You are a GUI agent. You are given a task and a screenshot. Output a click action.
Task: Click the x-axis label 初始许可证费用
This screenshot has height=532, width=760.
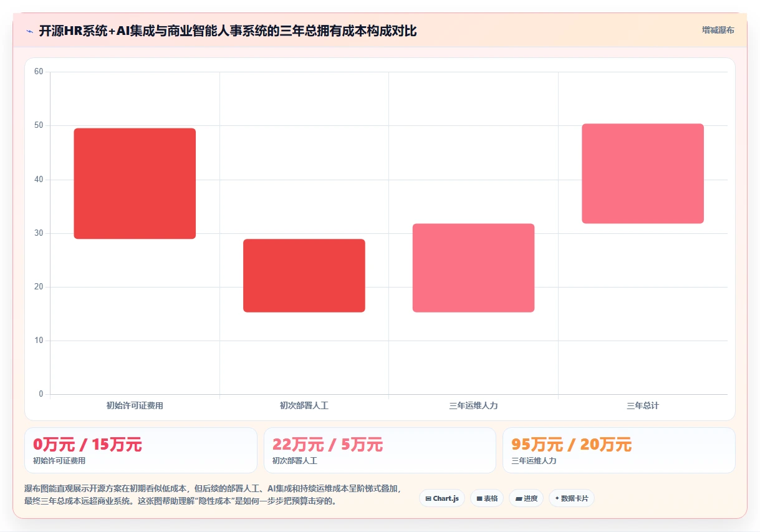click(x=135, y=405)
